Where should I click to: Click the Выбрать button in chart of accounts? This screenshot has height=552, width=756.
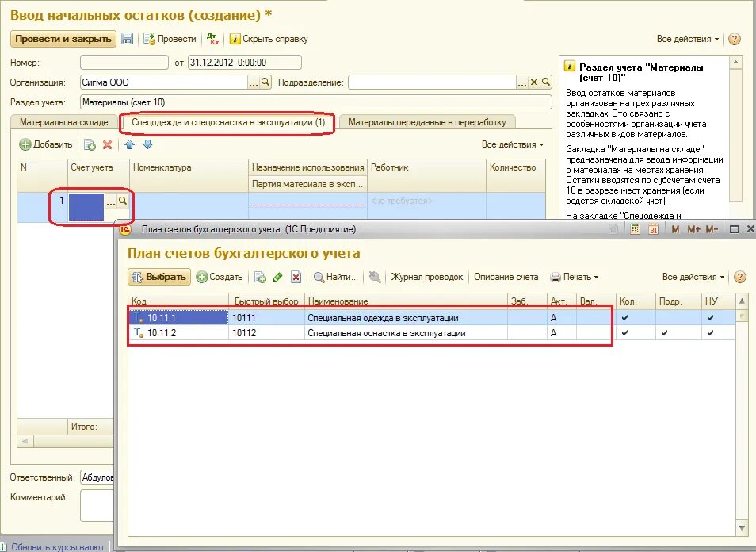pyautogui.click(x=159, y=277)
